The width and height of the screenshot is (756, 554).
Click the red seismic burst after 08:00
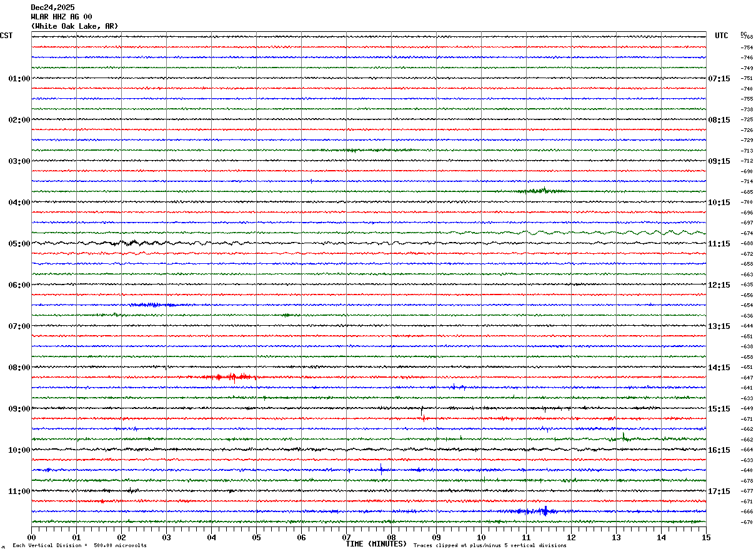(x=232, y=377)
